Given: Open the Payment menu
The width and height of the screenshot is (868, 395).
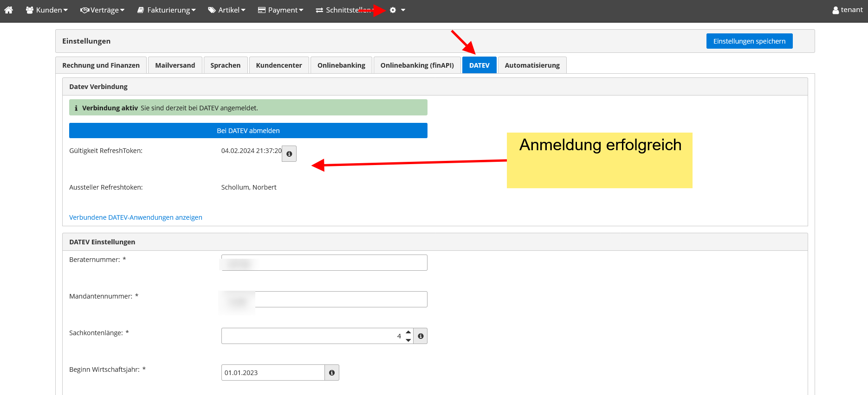Looking at the screenshot, I should pos(281,10).
